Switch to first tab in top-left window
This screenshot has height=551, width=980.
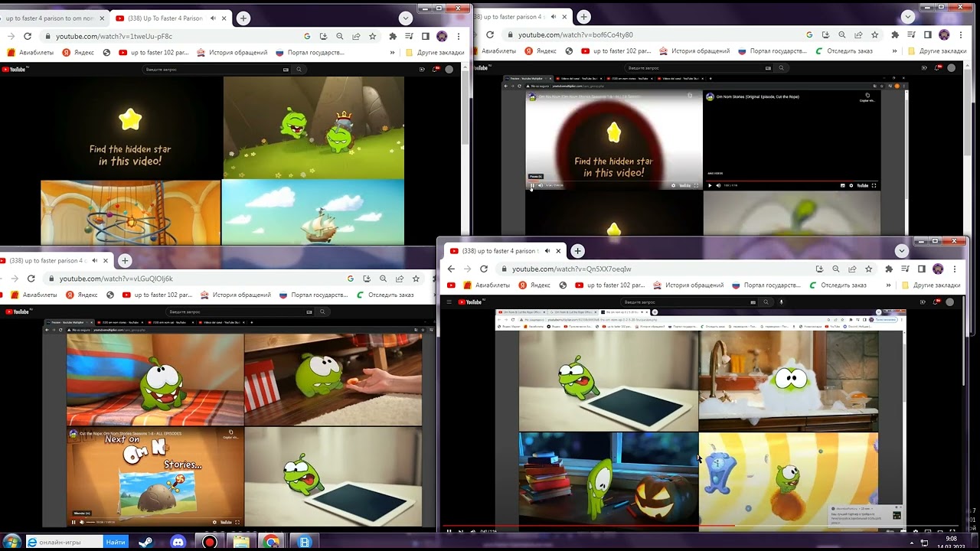coord(52,18)
